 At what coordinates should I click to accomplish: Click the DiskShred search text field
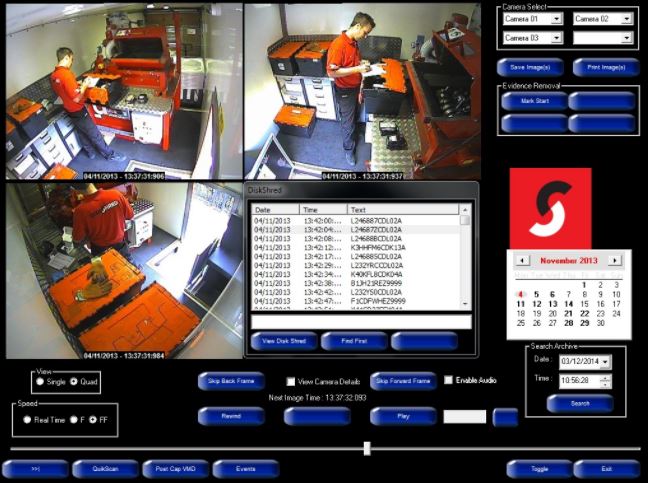point(361,322)
